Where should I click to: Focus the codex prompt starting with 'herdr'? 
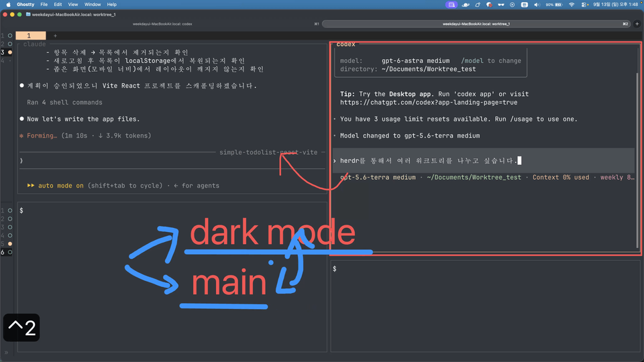tap(484, 160)
